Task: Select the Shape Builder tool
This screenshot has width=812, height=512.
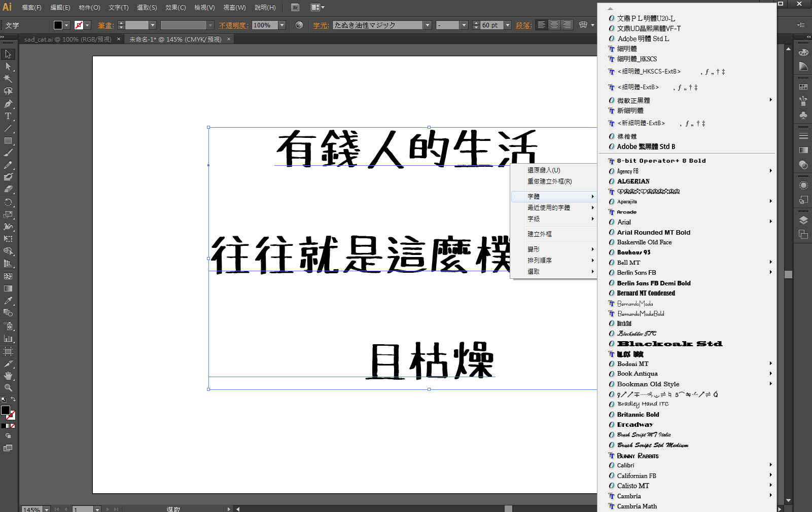Action: 8,251
